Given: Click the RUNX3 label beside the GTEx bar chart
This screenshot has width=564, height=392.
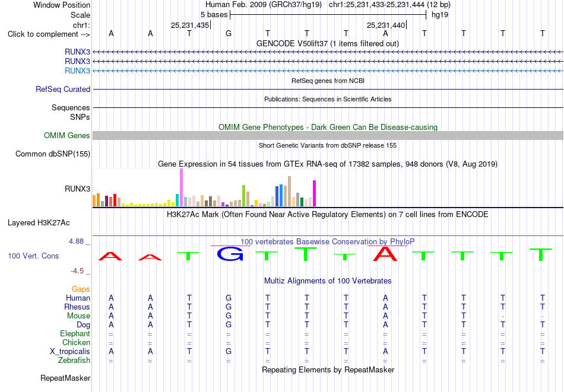Looking at the screenshot, I should point(77,189).
